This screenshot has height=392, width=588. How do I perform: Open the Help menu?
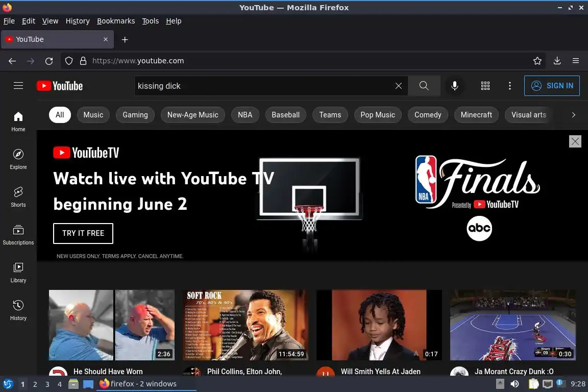(x=174, y=21)
